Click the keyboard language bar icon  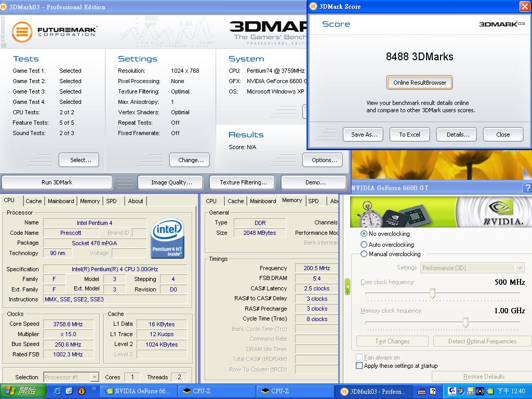pos(422,392)
